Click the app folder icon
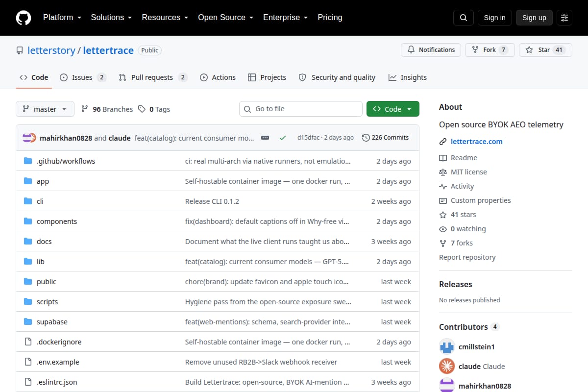588x392 pixels. point(28,181)
